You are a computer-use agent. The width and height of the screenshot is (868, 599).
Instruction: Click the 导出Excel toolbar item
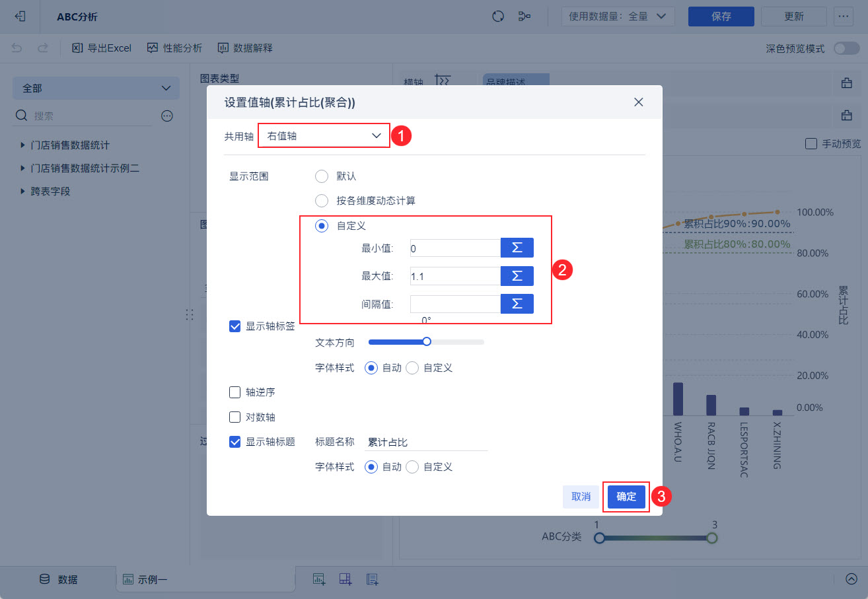pyautogui.click(x=102, y=48)
